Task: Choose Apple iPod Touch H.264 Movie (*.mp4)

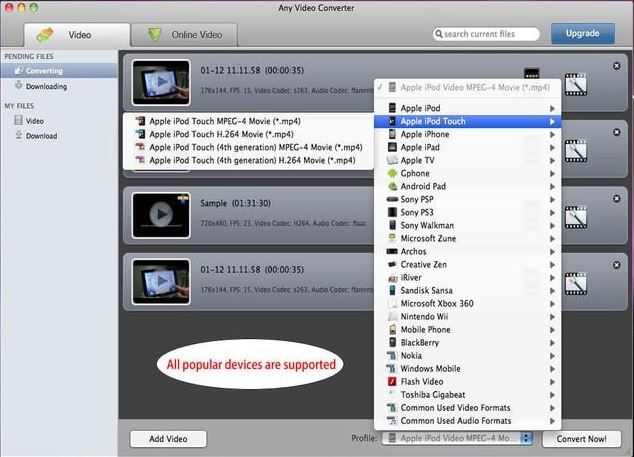Action: [248, 134]
